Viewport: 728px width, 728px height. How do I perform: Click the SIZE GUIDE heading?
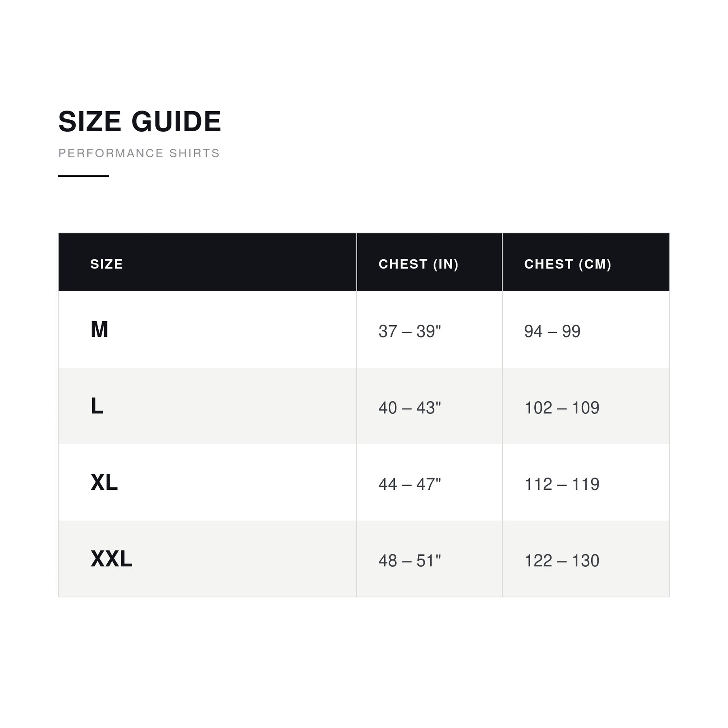(x=140, y=121)
